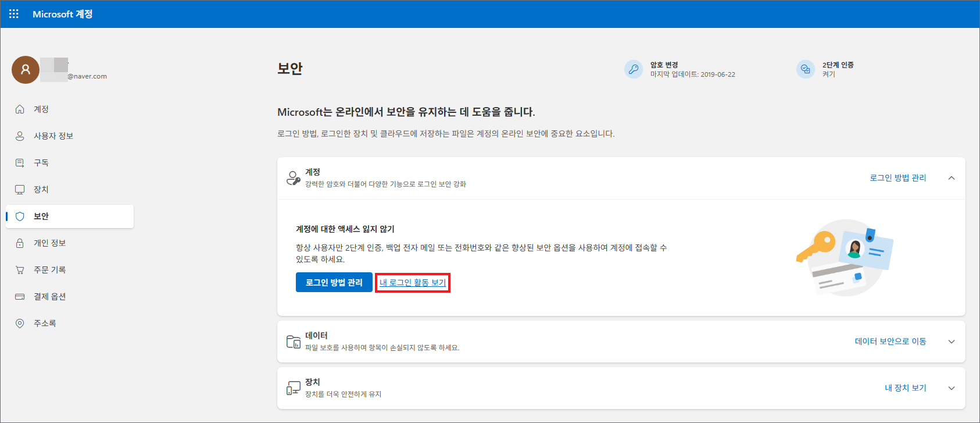Click the shield icon beside 보안
980x423 pixels.
20,216
